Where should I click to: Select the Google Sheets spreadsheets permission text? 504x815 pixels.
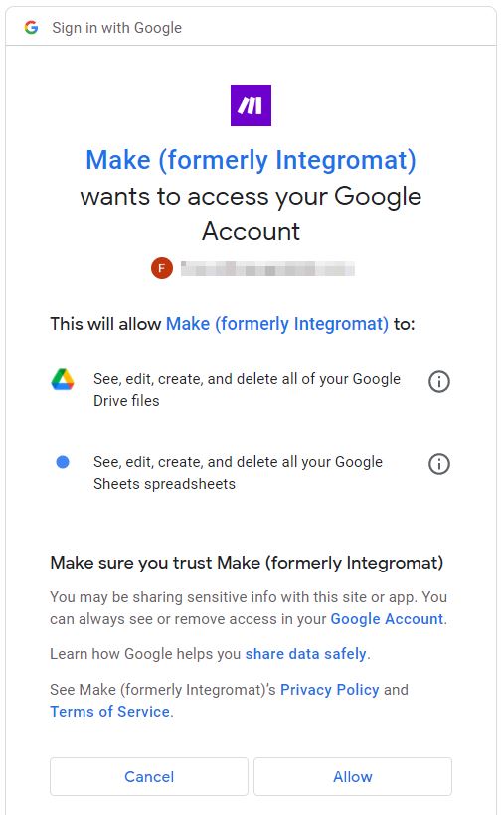pos(238,473)
